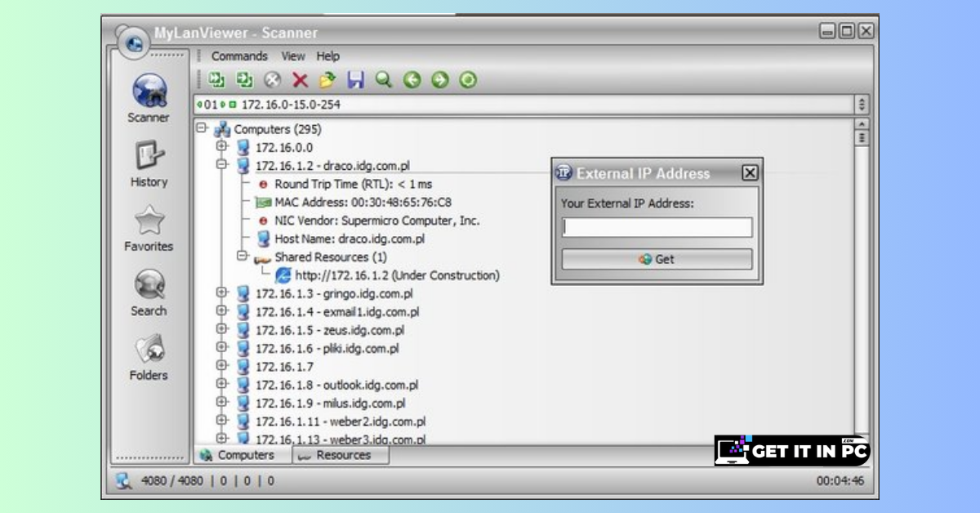Click the 4080 / 4080 status bar counter

(x=171, y=481)
